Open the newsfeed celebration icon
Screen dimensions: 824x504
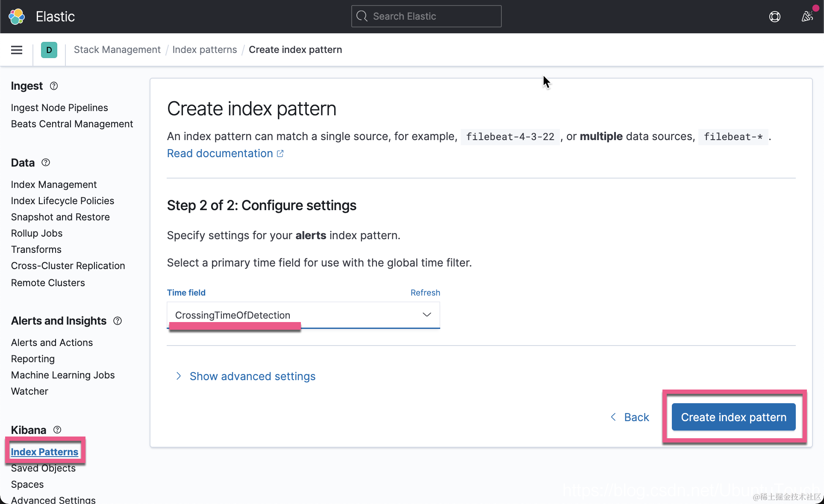coord(807,17)
